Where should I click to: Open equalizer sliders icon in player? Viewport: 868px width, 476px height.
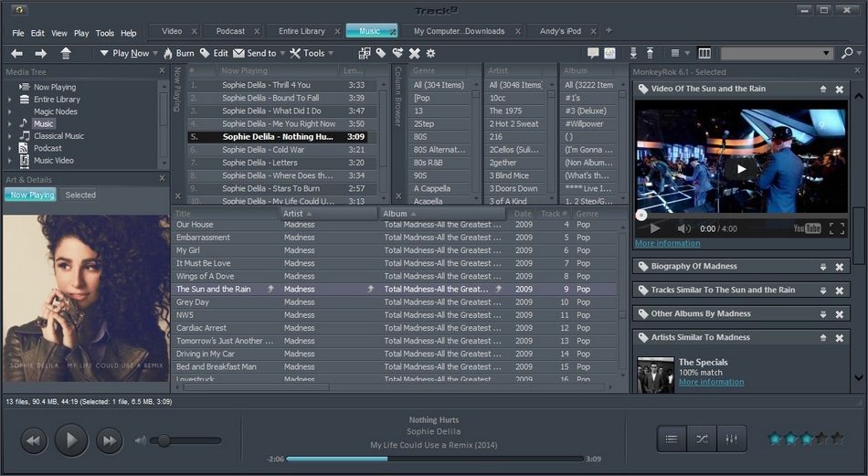pos(731,439)
